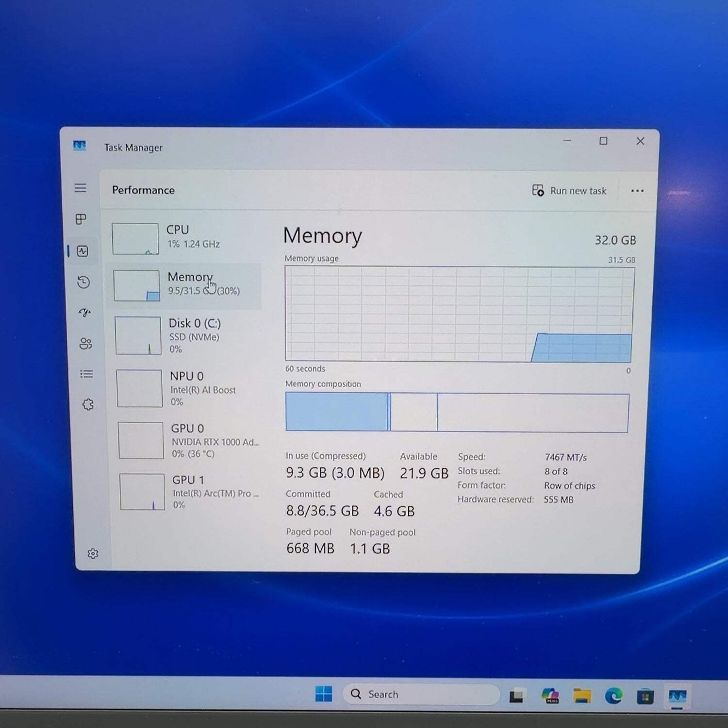Select the Performance page icon in sidebar
The height and width of the screenshot is (728, 728).
[x=83, y=251]
